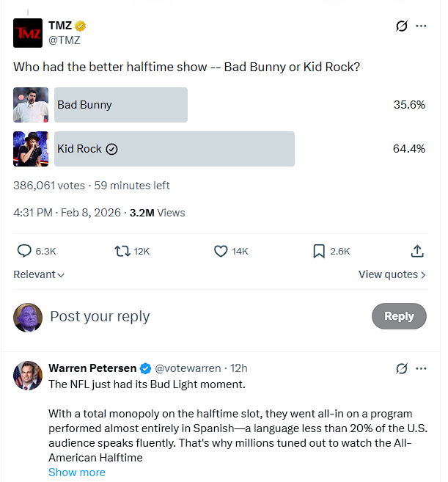Open the TMZ profile avatar
The height and width of the screenshot is (482, 448).
point(28,33)
